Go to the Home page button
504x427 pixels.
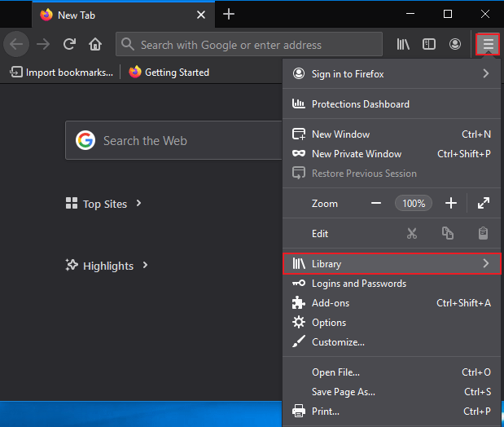tap(95, 44)
